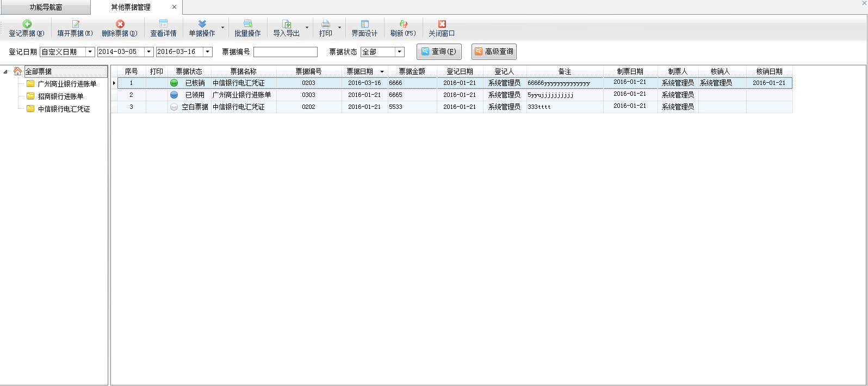Viewport: 868px width, 386px height.
Task: Click the 界面设计 layout icon
Action: click(x=364, y=24)
